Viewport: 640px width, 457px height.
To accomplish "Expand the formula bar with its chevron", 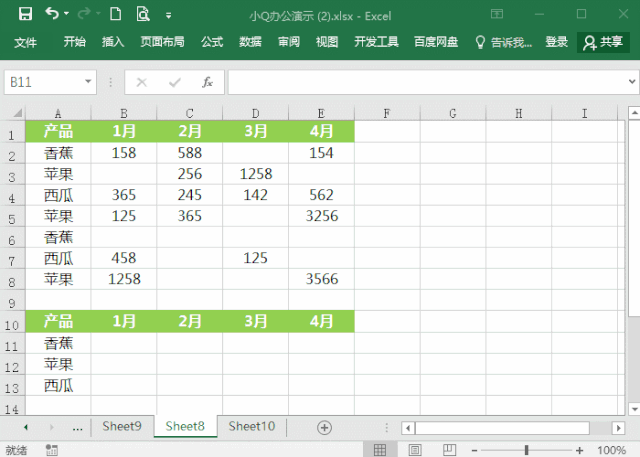I will [x=632, y=82].
